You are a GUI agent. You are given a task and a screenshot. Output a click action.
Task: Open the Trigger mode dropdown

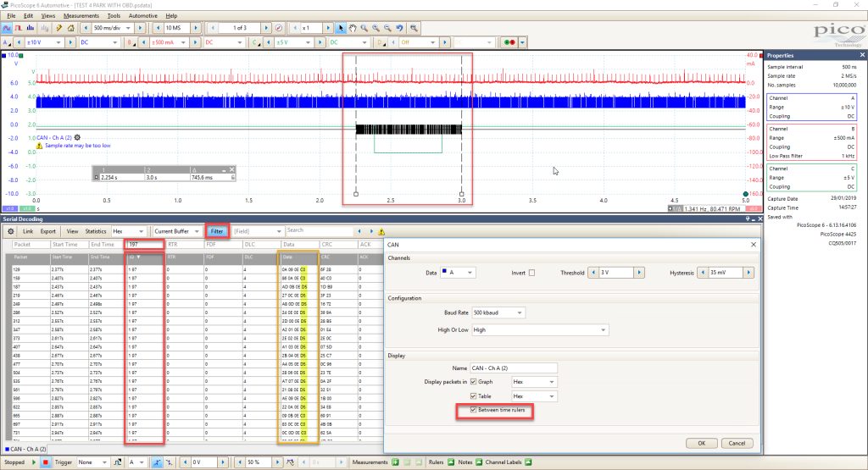[x=92, y=462]
